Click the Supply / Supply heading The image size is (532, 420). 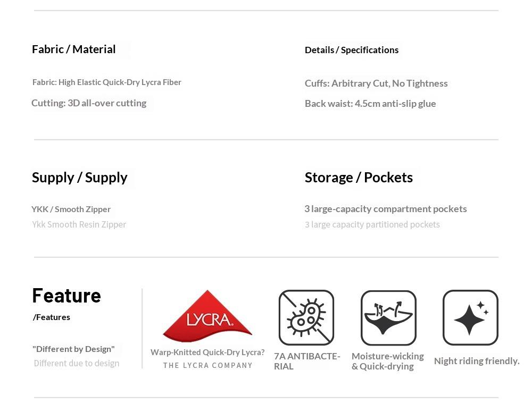(80, 178)
